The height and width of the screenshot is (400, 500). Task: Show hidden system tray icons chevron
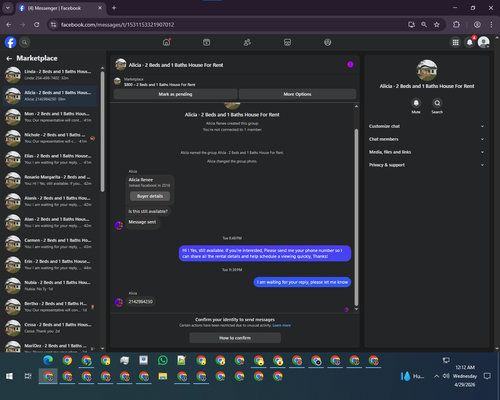coord(436,376)
